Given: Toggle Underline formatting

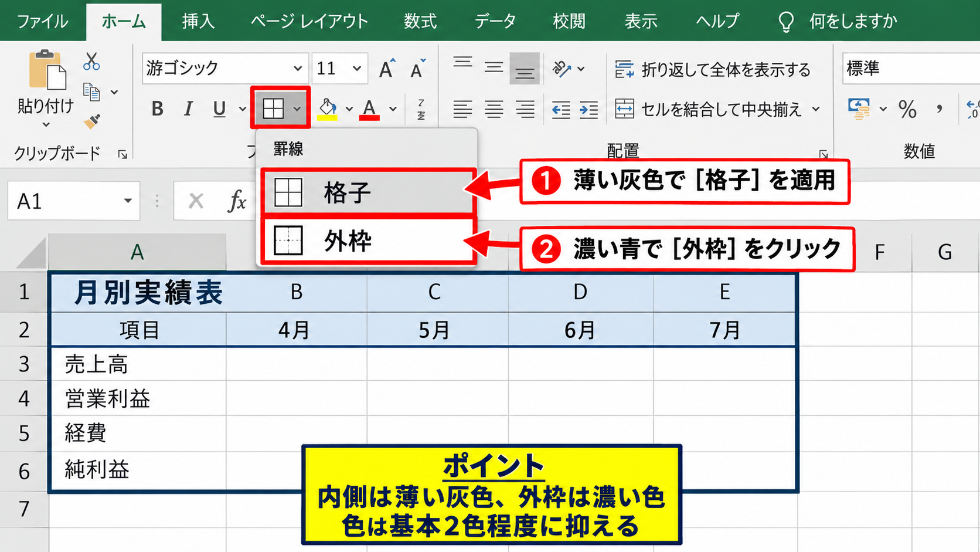Looking at the screenshot, I should point(219,109).
